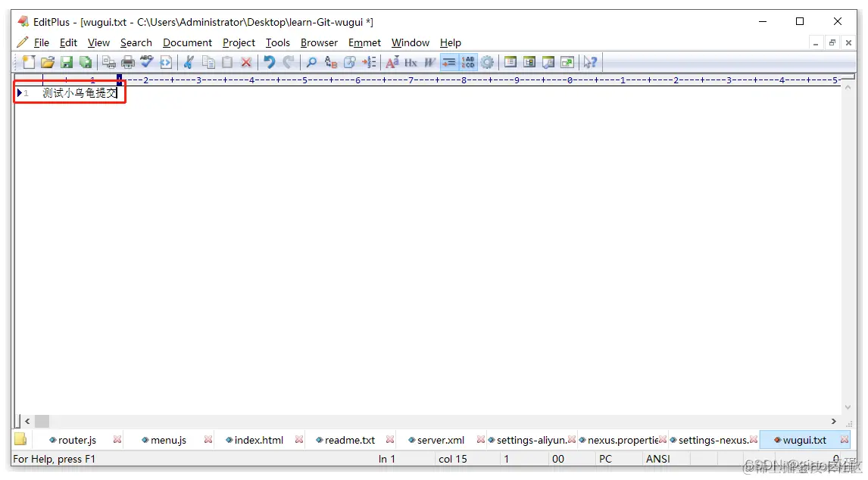The image size is (868, 480).
Task: Switch to the settings-aliyun tab
Action: (531, 440)
